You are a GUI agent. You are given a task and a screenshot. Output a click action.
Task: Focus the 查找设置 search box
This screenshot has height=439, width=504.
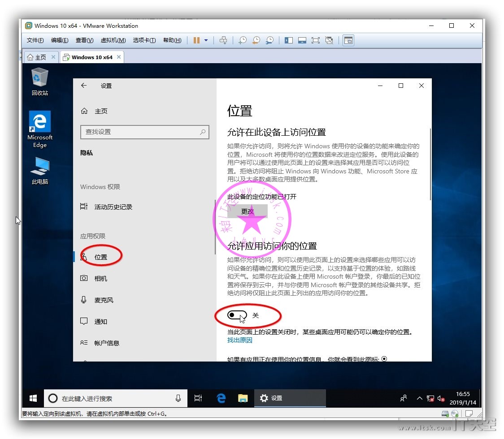pyautogui.click(x=145, y=132)
